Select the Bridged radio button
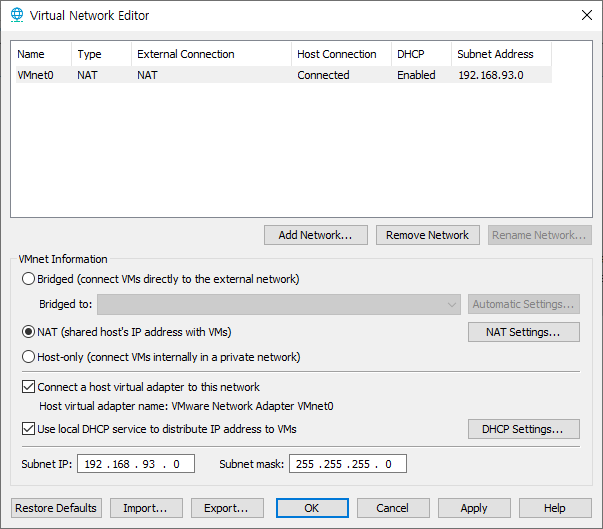Screen dimensions: 603x529 pos(28,279)
